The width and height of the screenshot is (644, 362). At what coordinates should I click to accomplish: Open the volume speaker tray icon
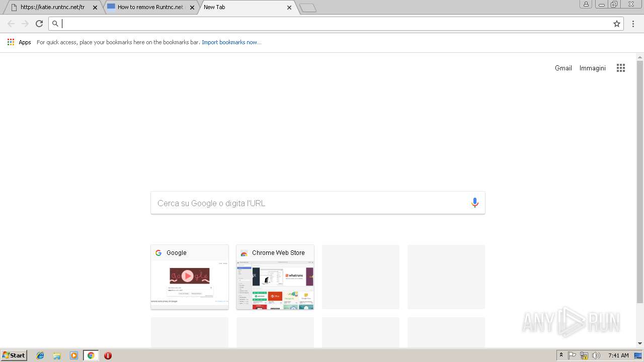[596, 355]
